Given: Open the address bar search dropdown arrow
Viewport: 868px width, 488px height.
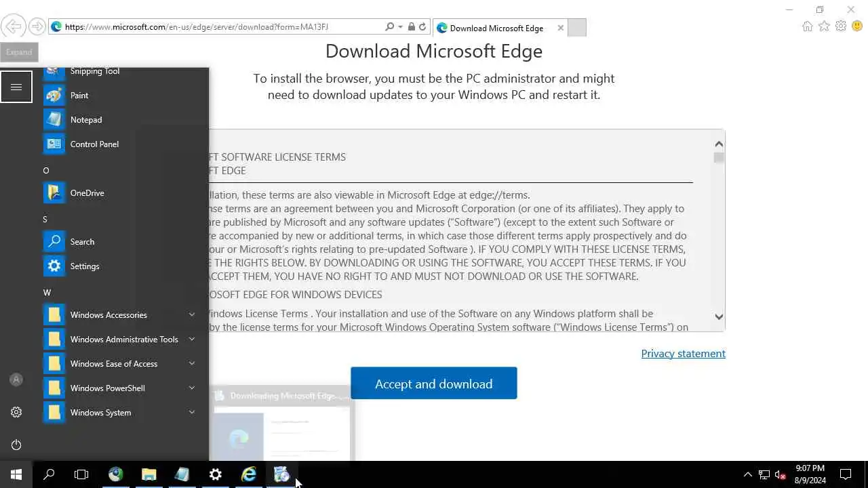Looking at the screenshot, I should [x=401, y=27].
